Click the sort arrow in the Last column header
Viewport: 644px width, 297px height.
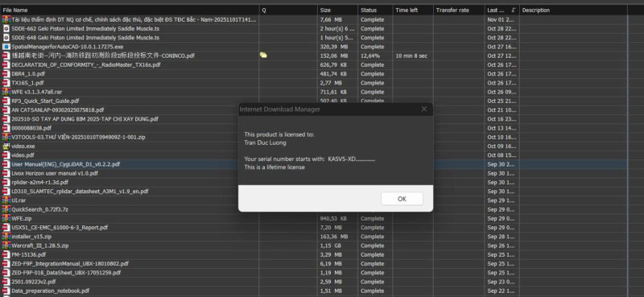(x=514, y=10)
